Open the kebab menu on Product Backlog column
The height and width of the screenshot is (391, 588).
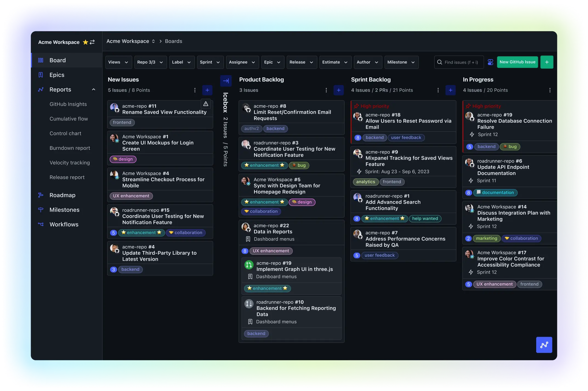click(x=326, y=90)
